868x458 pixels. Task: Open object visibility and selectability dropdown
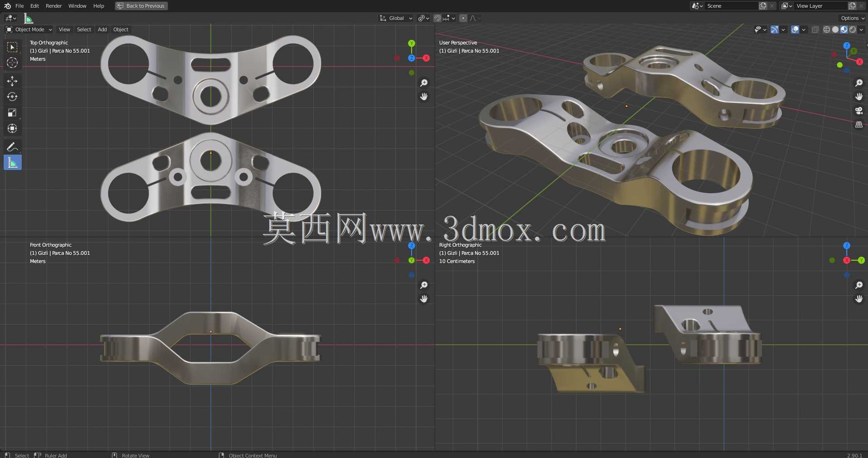click(x=760, y=29)
